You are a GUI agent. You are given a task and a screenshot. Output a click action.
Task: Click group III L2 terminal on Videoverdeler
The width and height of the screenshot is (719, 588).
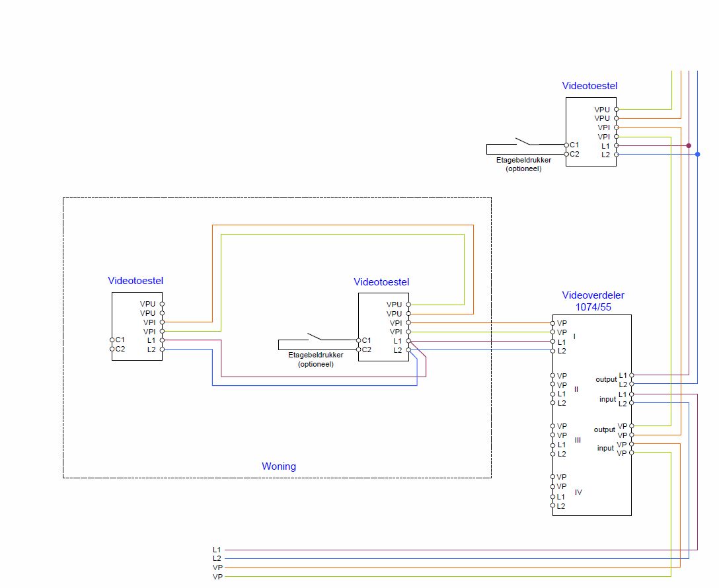pos(552,454)
